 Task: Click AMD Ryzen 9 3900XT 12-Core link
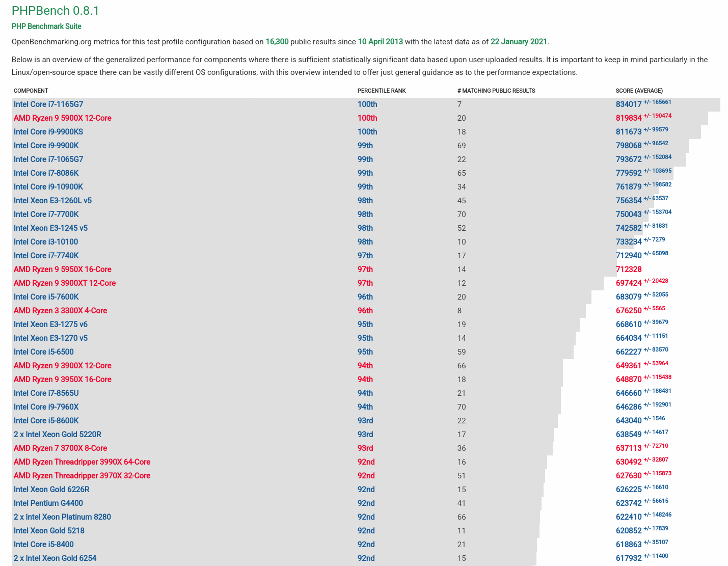tap(65, 283)
